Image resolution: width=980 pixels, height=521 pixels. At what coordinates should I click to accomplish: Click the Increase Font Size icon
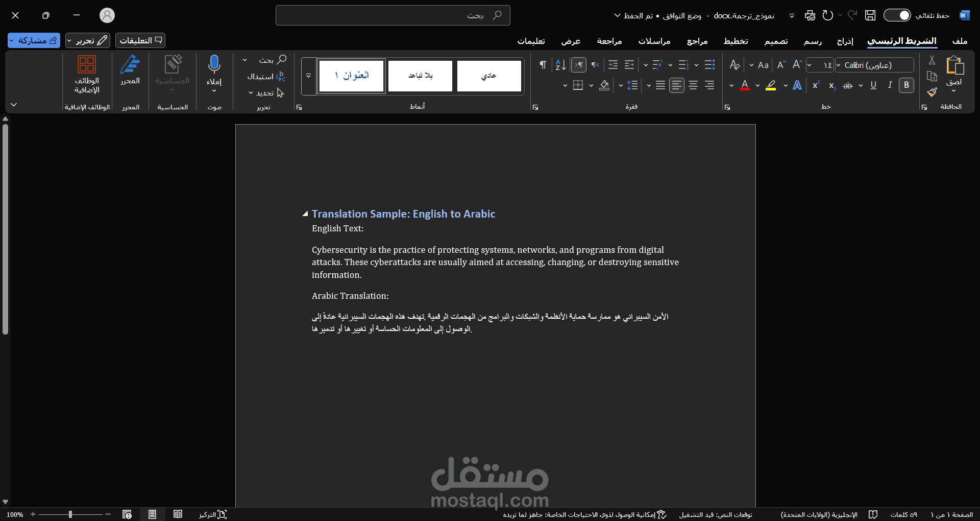coord(797,65)
